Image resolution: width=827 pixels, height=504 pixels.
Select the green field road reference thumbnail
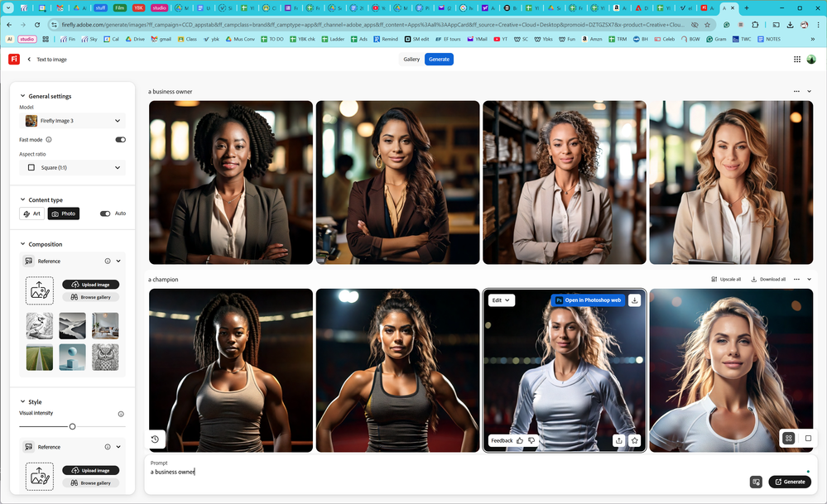[x=40, y=357]
